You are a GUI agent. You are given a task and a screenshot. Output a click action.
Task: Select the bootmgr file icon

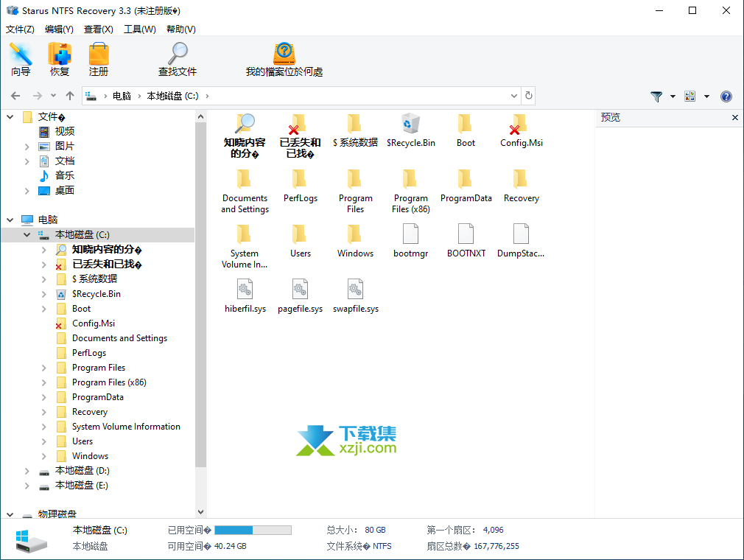click(x=411, y=241)
